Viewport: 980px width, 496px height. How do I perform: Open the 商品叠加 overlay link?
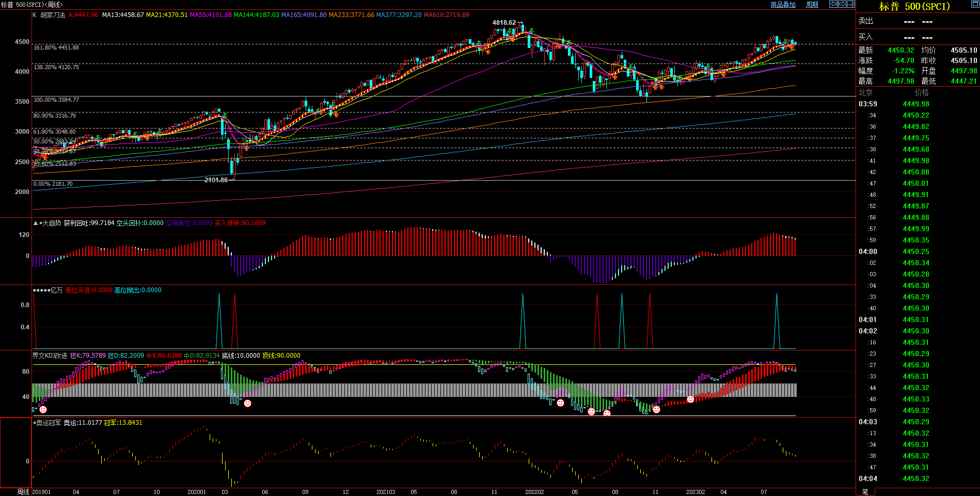783,5
